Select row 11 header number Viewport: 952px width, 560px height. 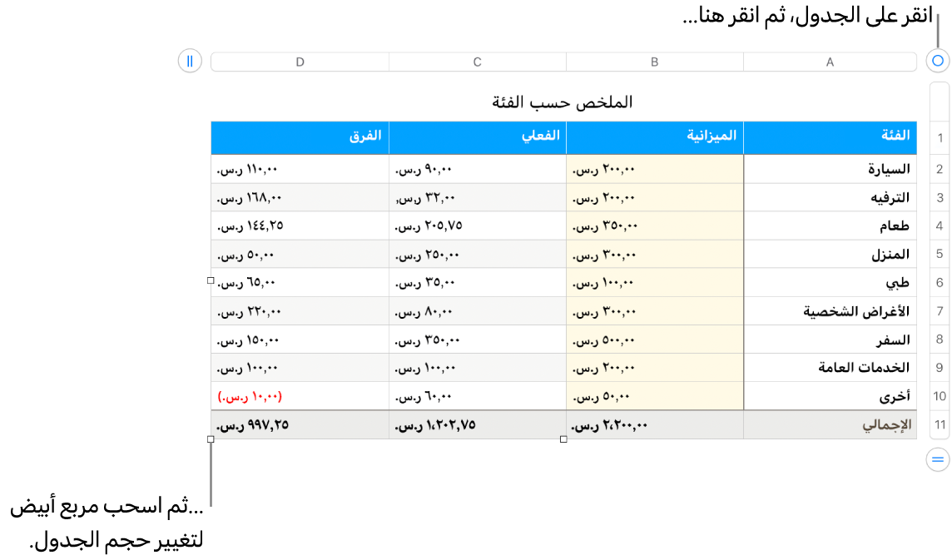coord(940,424)
